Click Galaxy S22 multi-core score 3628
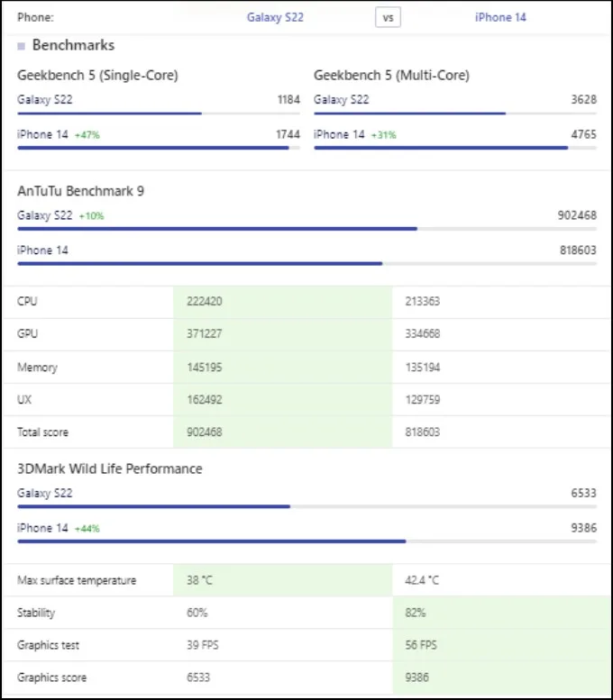This screenshot has height=700, width=613. 584,99
